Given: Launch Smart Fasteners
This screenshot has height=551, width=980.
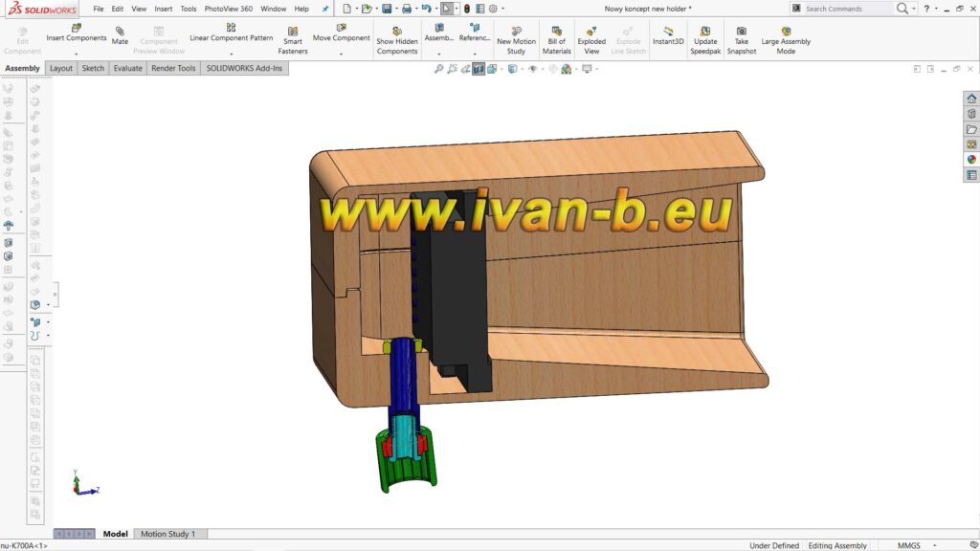Looking at the screenshot, I should click(x=293, y=40).
